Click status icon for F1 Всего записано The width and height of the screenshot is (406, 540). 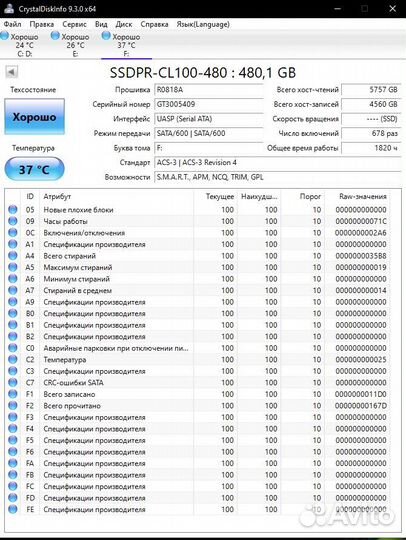pyautogui.click(x=13, y=394)
